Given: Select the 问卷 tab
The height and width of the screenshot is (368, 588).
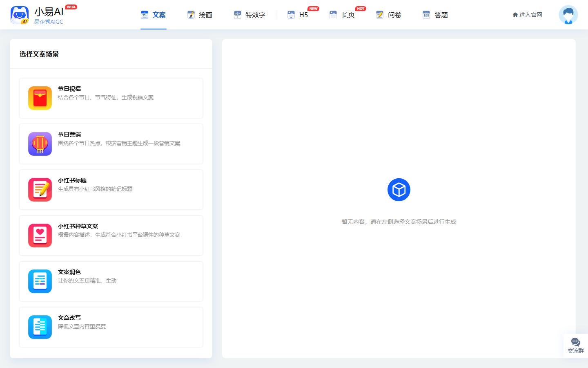Looking at the screenshot, I should [389, 15].
